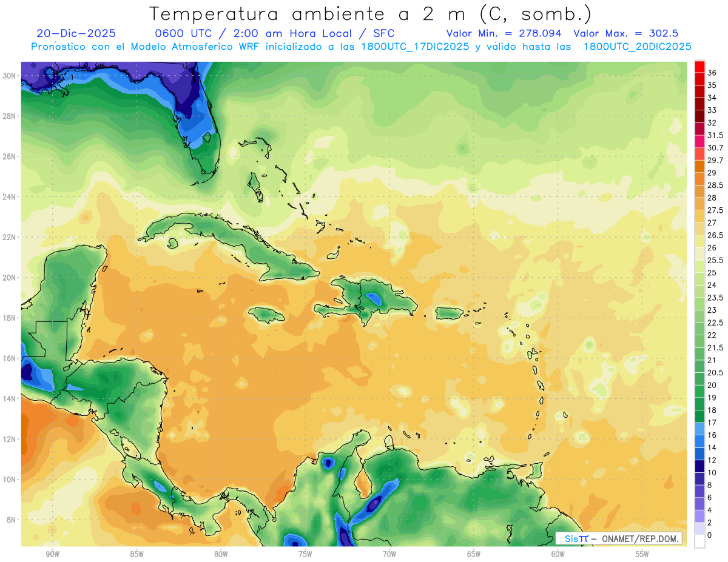Click the 22N latitude axis label
The height and width of the screenshot is (562, 728).
pos(10,237)
